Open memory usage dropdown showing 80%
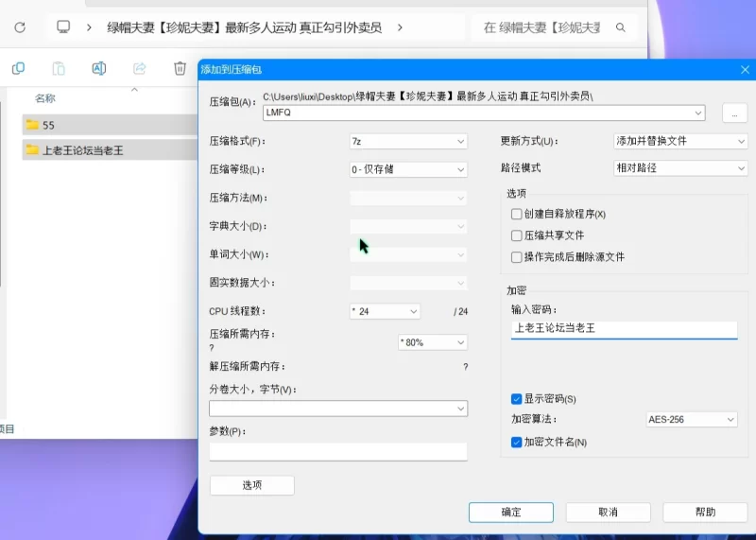 (x=433, y=342)
